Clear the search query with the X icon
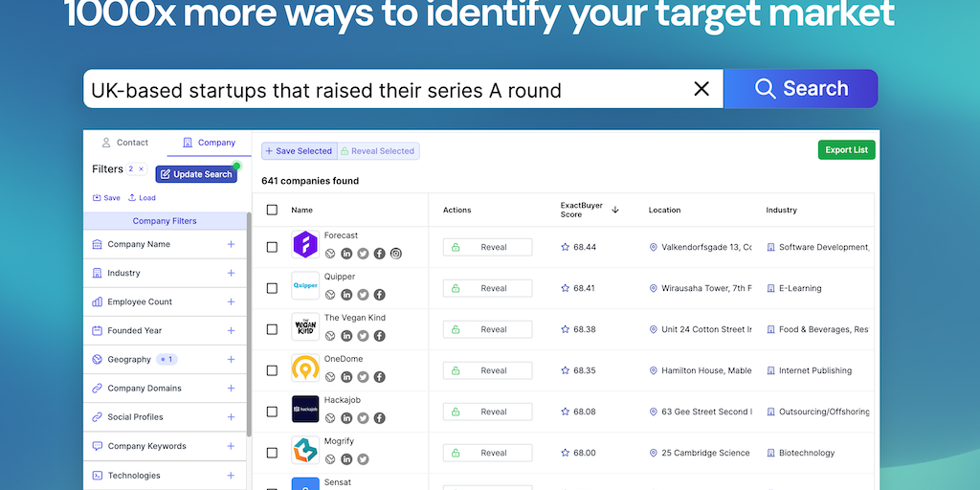 click(x=702, y=89)
